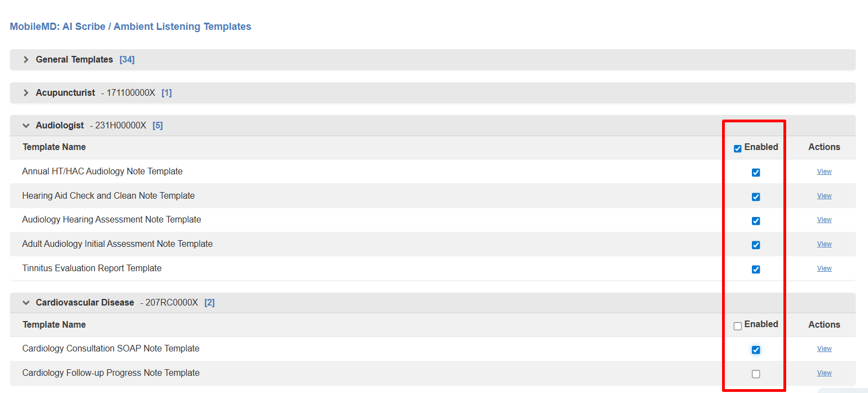Image resolution: width=868 pixels, height=393 pixels.
Task: Expand the Acupuncturist section
Action: (26, 93)
